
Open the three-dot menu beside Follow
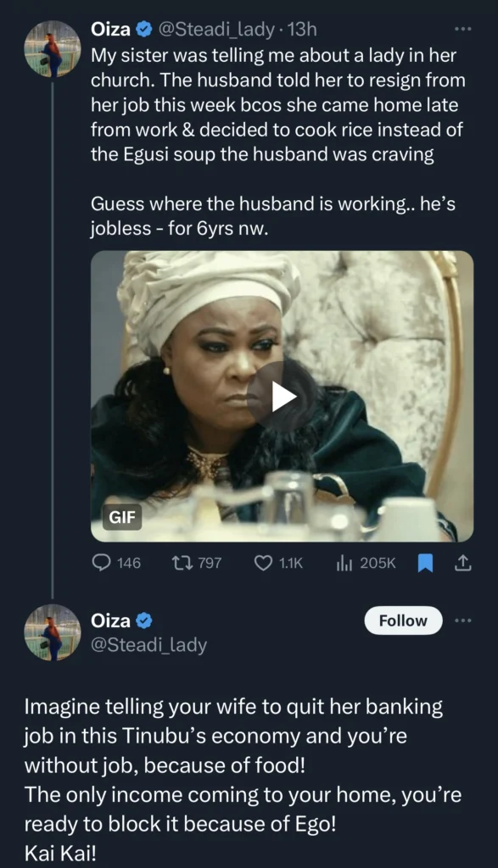click(x=464, y=620)
